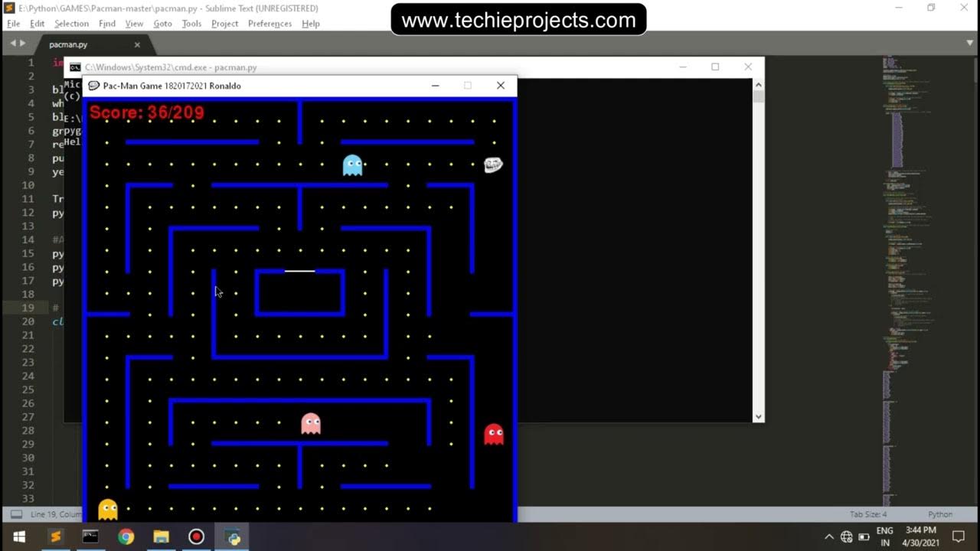Close the Pac-Man Game window
The width and height of the screenshot is (980, 551).
[x=501, y=86]
